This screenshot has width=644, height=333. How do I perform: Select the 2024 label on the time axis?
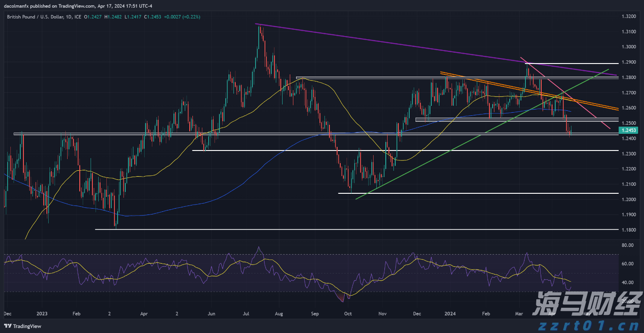coord(451,313)
